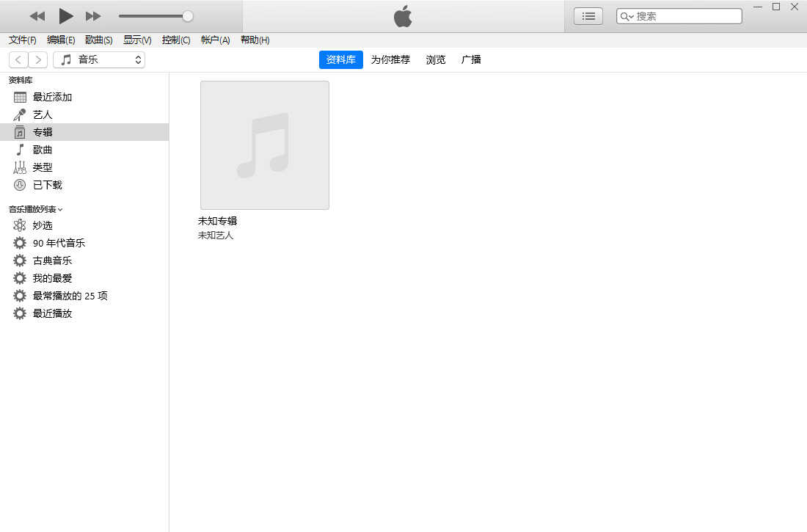The width and height of the screenshot is (807, 532).
Task: Open the list view button near search
Action: [x=588, y=16]
